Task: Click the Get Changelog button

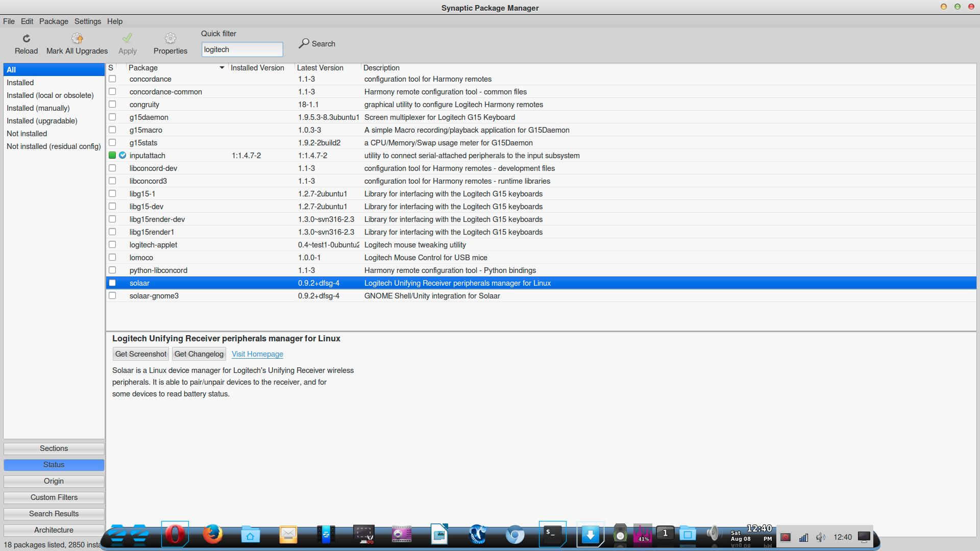Action: tap(199, 354)
